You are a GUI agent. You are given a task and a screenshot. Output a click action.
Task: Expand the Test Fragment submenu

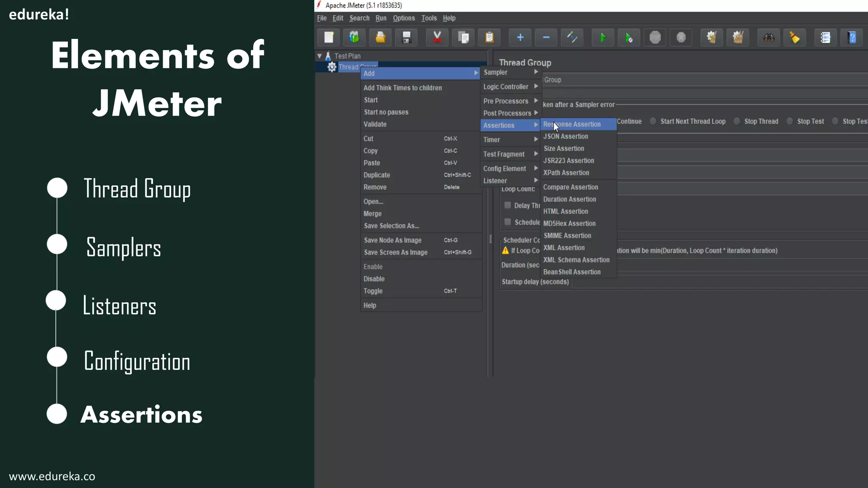click(x=511, y=154)
